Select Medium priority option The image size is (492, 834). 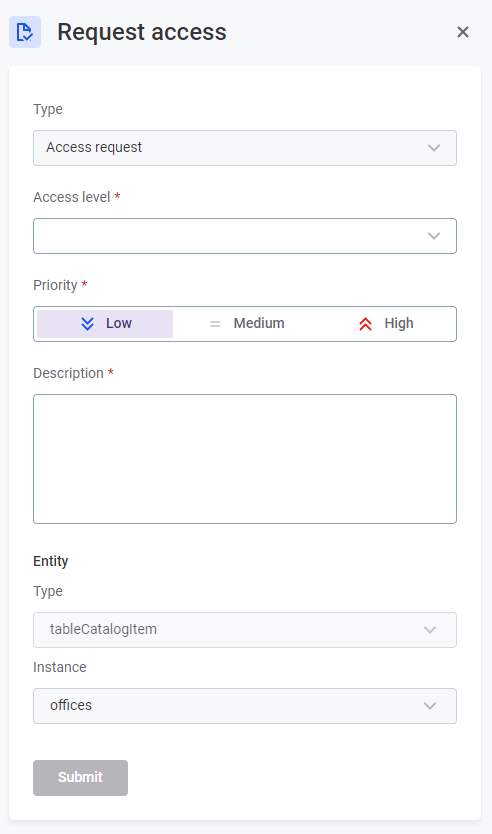coord(246,323)
